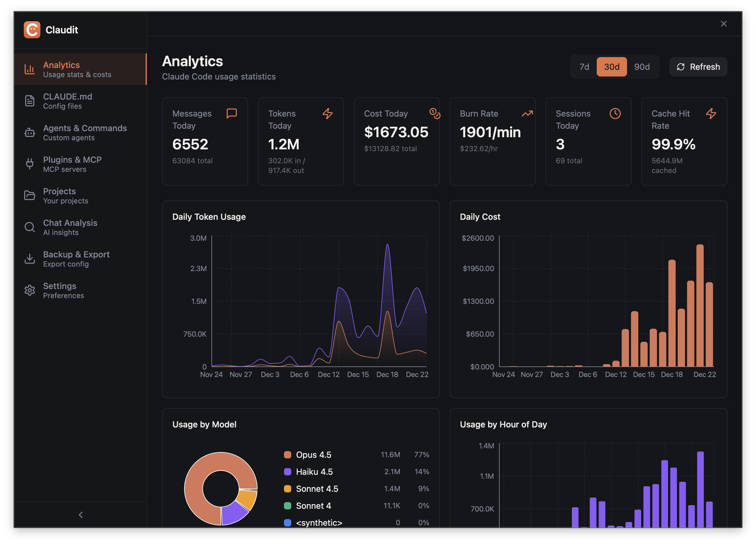The width and height of the screenshot is (756, 544).
Task: Click the Haiku 4.5 purple legend swatch
Action: coord(287,472)
